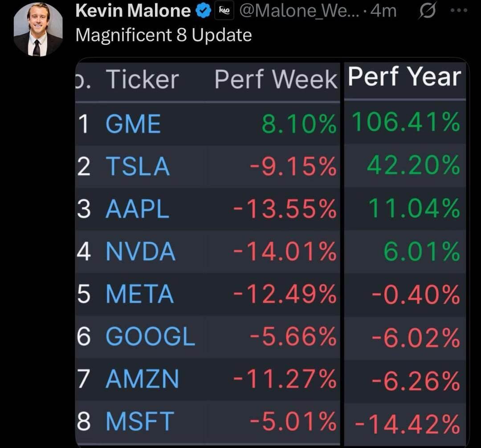The height and width of the screenshot is (448, 481).
Task: Open the TSLA ticker link
Action: (x=137, y=166)
